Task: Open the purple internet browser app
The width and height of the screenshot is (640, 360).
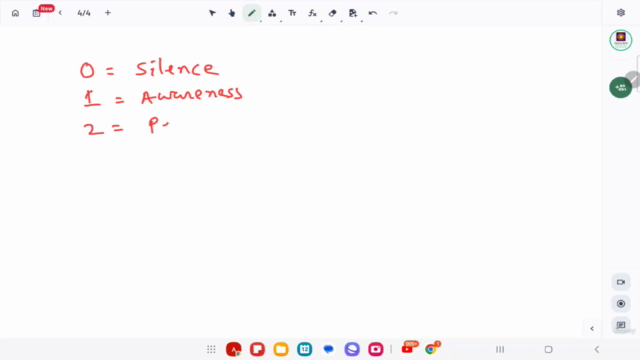Action: 352,349
